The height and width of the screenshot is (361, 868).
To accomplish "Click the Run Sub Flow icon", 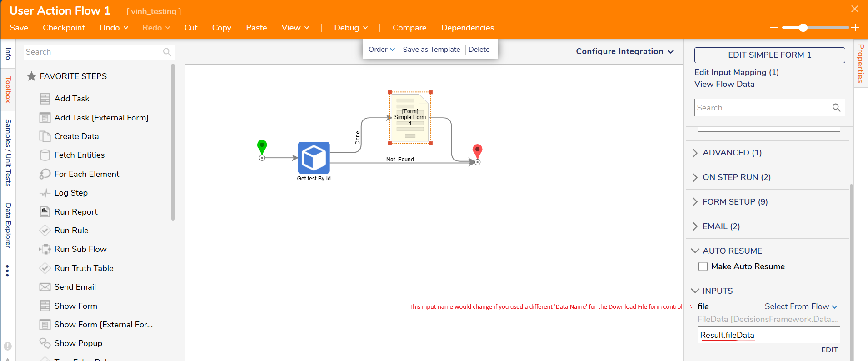I will coord(45,249).
